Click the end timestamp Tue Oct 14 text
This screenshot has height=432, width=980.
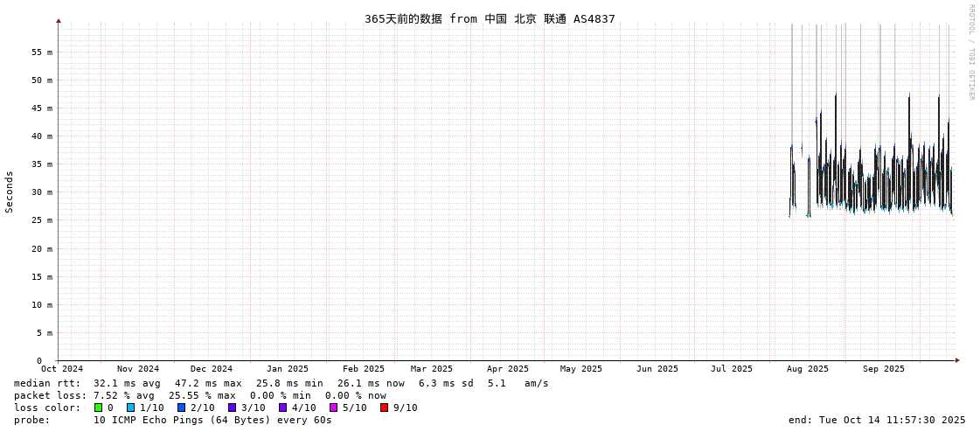click(x=877, y=420)
